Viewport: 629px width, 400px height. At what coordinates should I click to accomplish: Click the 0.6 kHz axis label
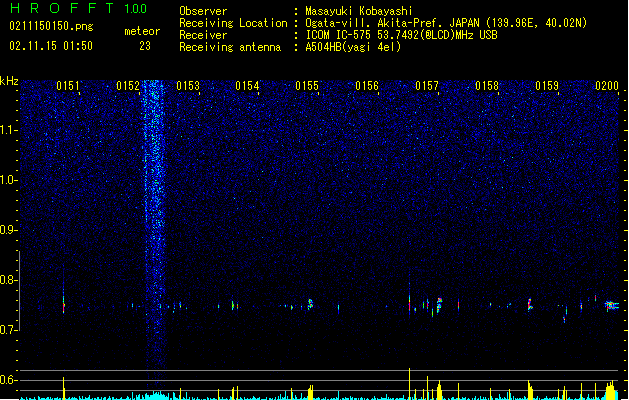click(8, 380)
